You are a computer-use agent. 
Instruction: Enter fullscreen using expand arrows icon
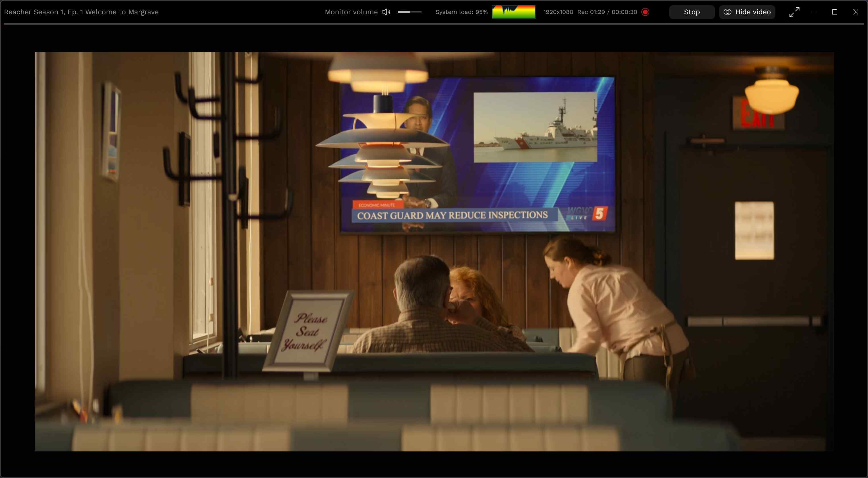point(794,12)
